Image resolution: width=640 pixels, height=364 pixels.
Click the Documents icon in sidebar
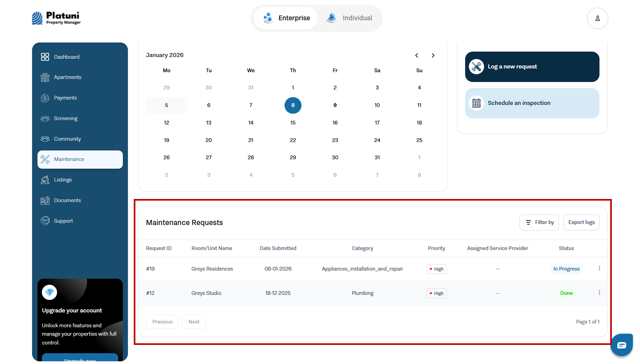pos(45,200)
